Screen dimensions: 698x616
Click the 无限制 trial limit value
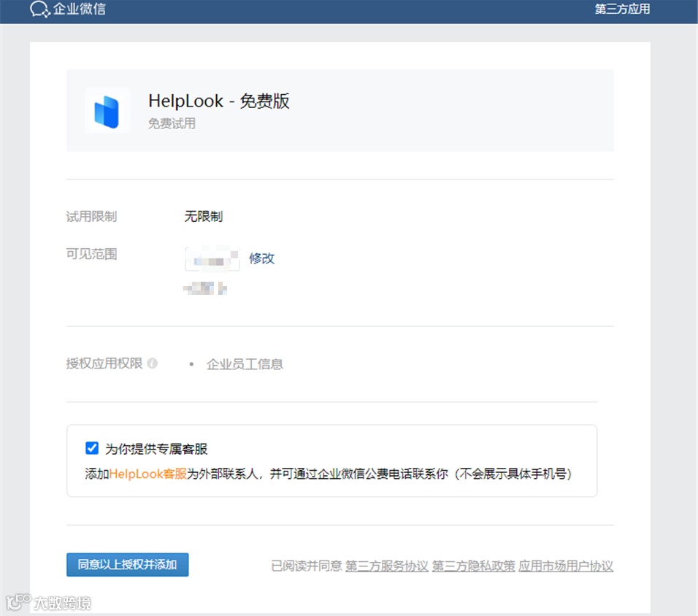(x=204, y=216)
